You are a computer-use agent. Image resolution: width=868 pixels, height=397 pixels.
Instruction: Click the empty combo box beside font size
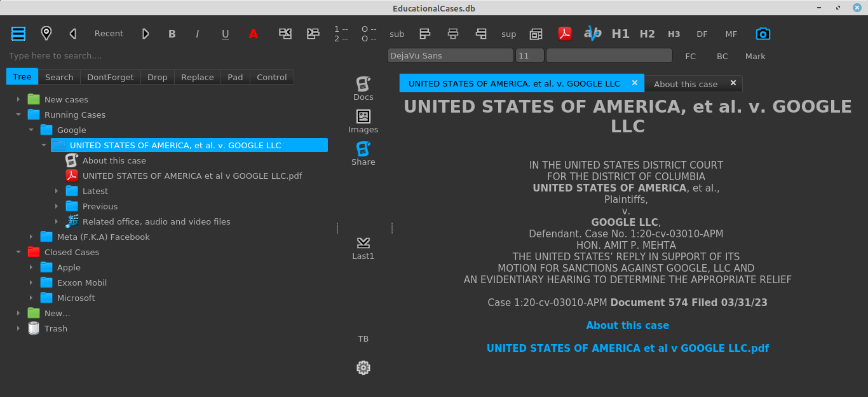pos(609,56)
